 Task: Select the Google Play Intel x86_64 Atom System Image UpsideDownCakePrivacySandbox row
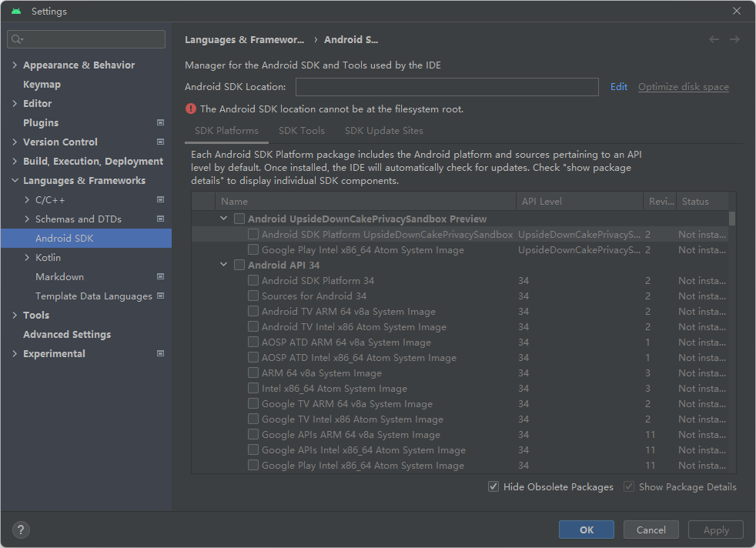460,249
